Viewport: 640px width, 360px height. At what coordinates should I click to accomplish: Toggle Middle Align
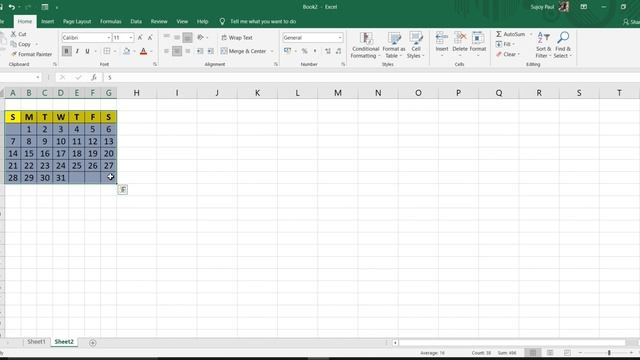click(x=177, y=38)
